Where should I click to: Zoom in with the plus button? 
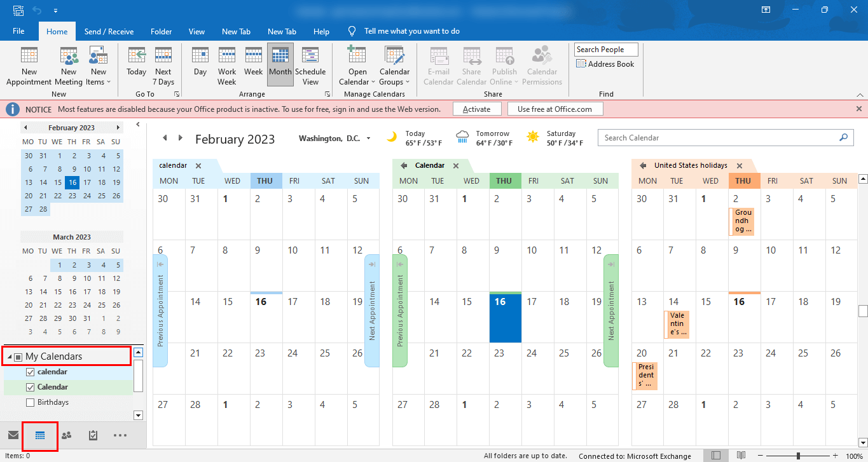(x=835, y=456)
